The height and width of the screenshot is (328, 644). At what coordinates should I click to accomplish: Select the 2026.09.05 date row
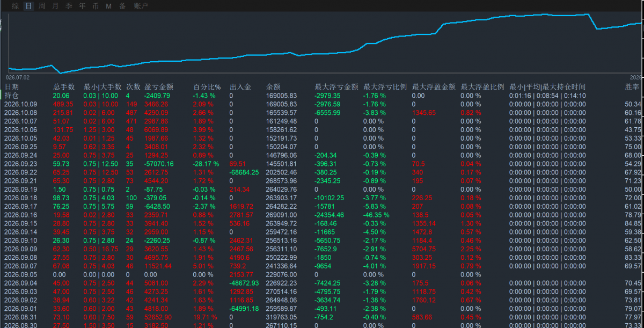coord(20,274)
